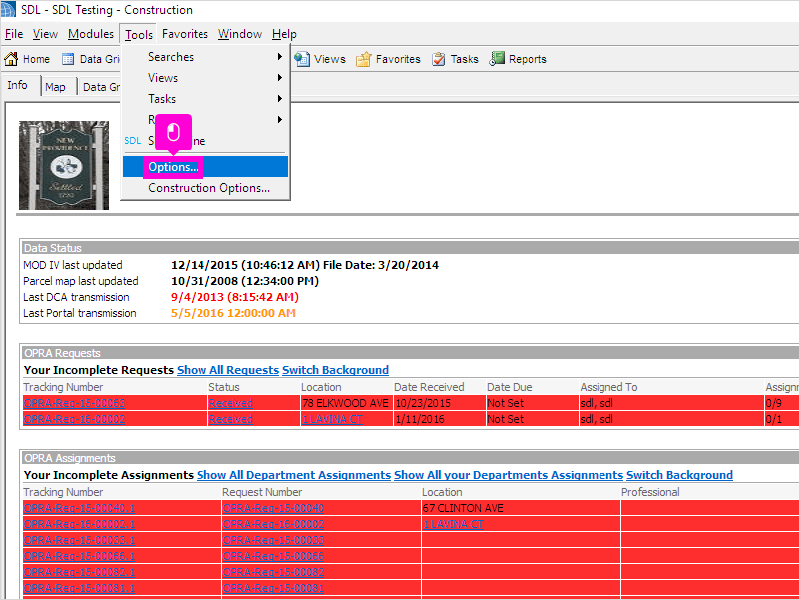Open Request Number OPRA-Req-15-00066 link
Screen dimensions: 800x600
[273, 556]
